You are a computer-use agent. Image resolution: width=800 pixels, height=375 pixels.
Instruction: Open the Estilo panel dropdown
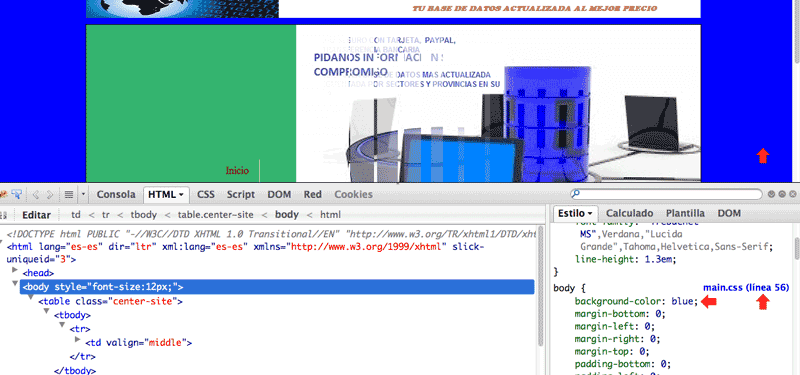[x=590, y=213]
